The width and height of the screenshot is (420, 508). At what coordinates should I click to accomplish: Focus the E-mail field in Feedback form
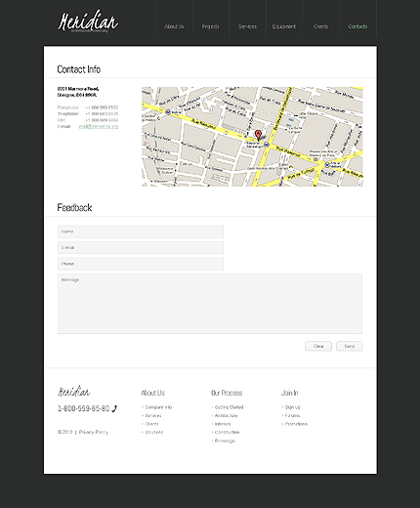[x=141, y=248]
